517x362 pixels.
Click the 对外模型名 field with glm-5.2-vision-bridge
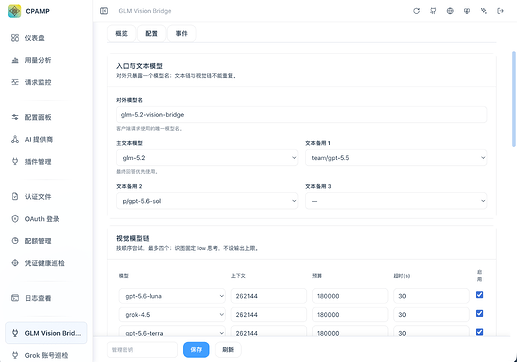[x=301, y=115]
